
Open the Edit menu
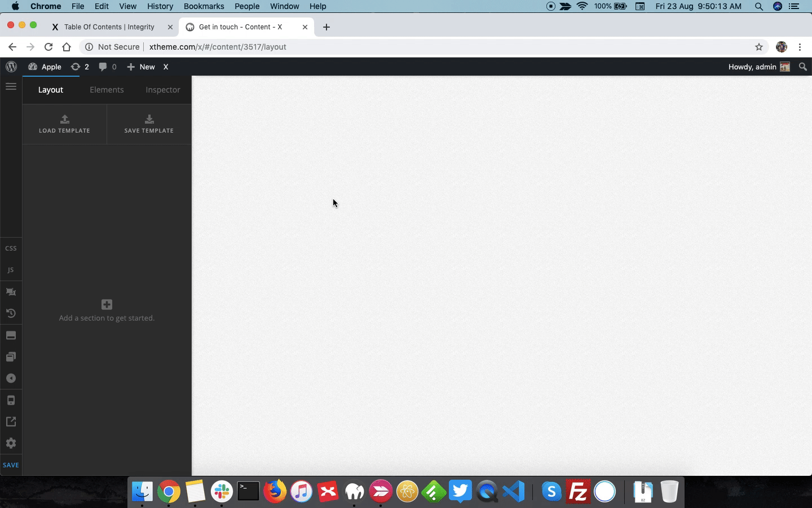click(101, 6)
